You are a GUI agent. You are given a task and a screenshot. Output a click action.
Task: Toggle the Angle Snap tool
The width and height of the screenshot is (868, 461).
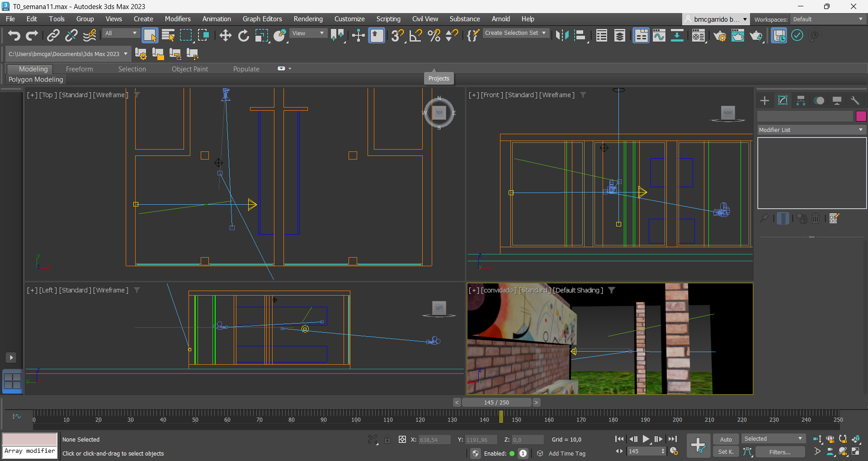pos(415,35)
